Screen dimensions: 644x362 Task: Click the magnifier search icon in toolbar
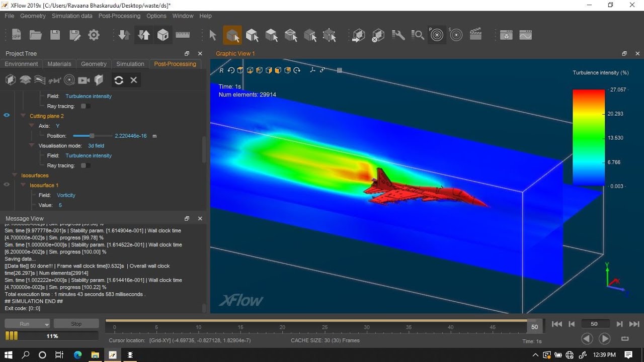(x=417, y=35)
